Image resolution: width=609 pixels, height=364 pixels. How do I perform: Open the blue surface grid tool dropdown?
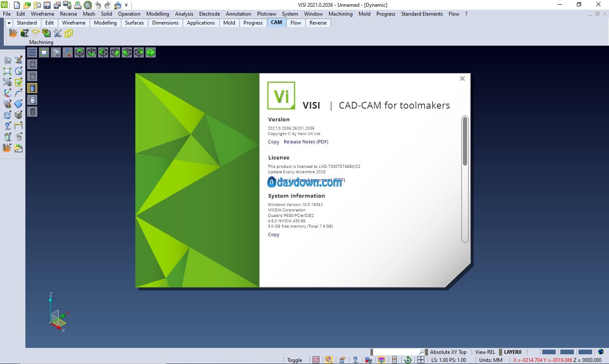pyautogui.click(x=19, y=104)
